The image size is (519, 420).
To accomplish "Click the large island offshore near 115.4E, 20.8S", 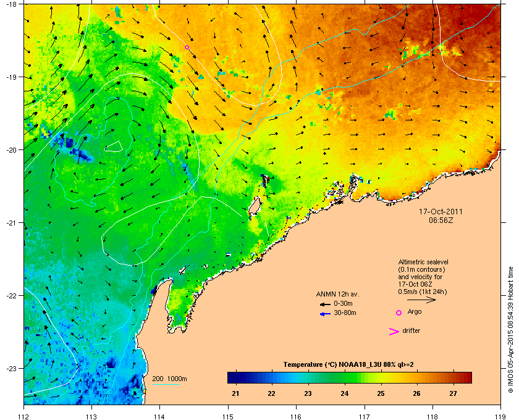I will point(255,206).
